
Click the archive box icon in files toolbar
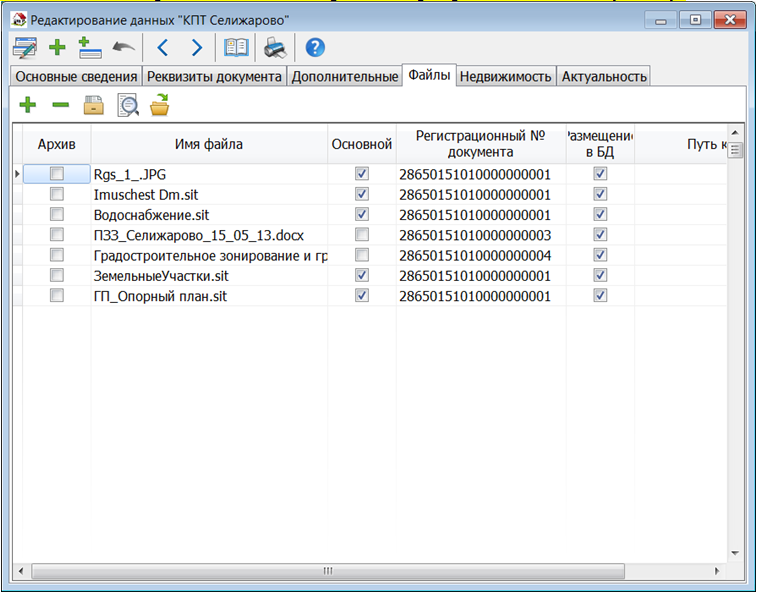click(x=94, y=105)
